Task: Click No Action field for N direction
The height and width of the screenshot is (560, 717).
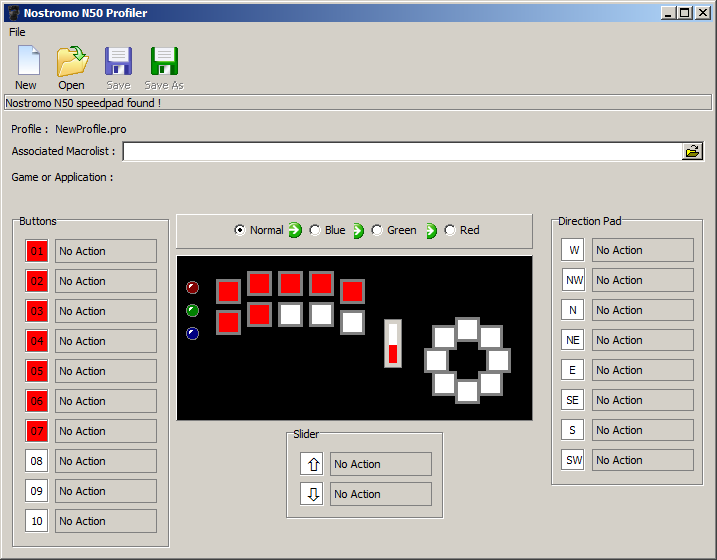Action: [643, 310]
